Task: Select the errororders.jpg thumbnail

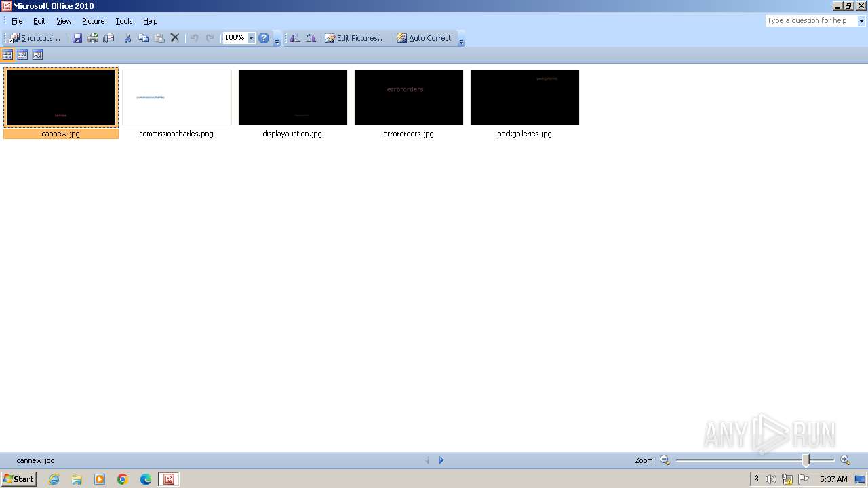Action: tap(409, 98)
